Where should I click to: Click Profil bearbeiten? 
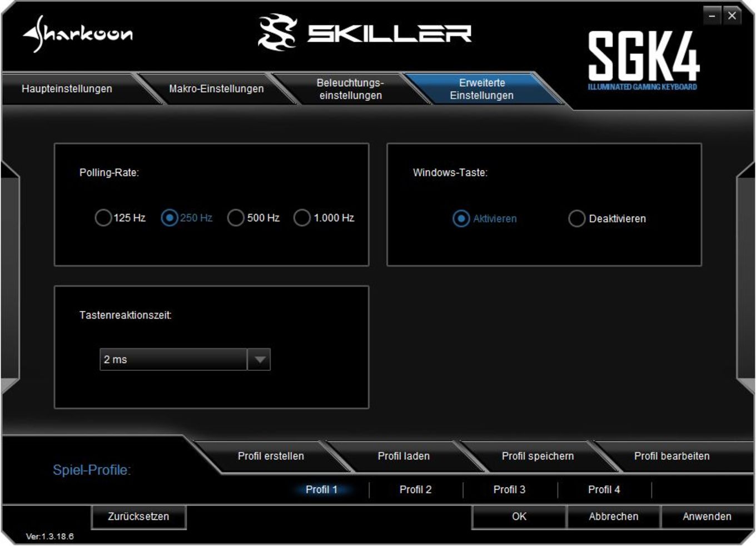pos(672,456)
